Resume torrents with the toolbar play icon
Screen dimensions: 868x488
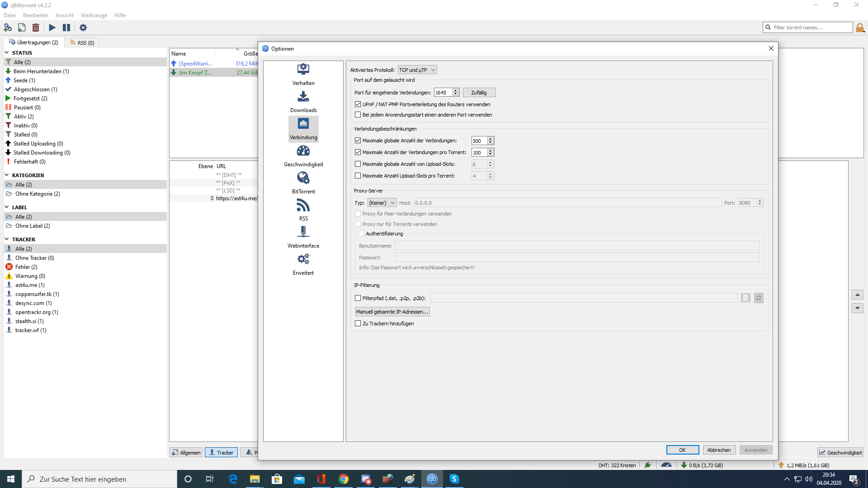[x=52, y=28]
